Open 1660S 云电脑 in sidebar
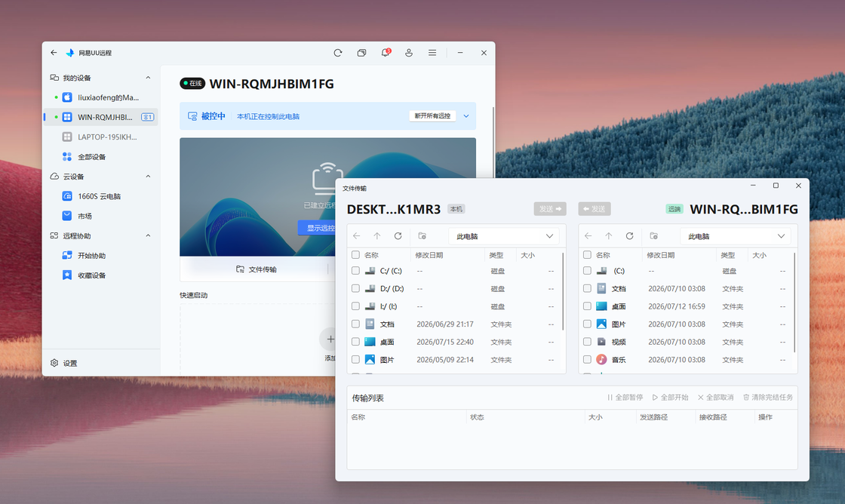The height and width of the screenshot is (504, 845). tap(100, 196)
